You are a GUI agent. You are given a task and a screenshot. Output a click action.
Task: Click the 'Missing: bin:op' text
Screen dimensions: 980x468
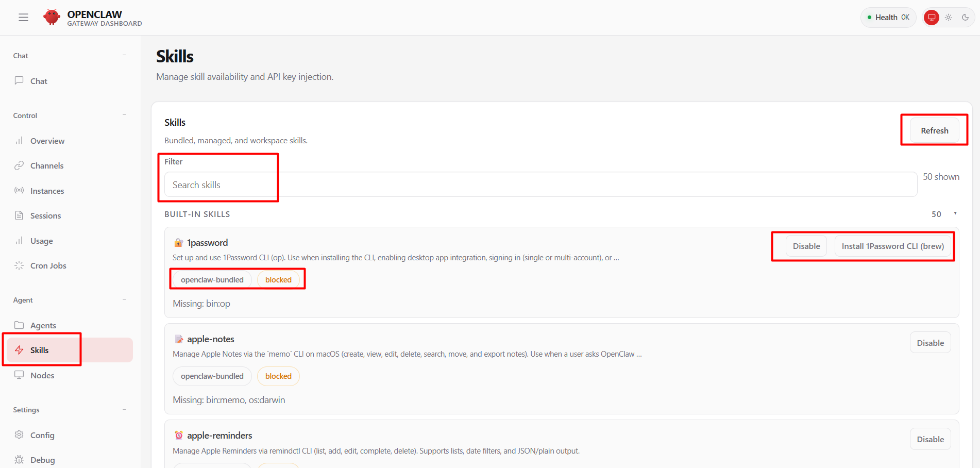(201, 304)
